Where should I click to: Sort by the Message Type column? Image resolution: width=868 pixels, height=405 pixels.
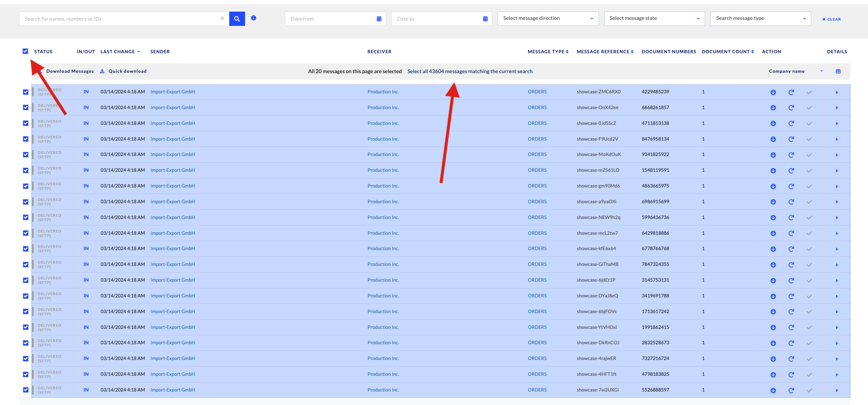[x=548, y=52]
